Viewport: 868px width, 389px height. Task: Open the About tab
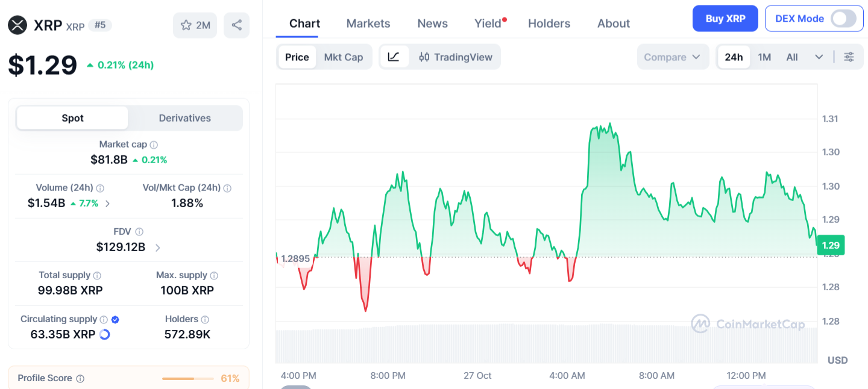614,23
